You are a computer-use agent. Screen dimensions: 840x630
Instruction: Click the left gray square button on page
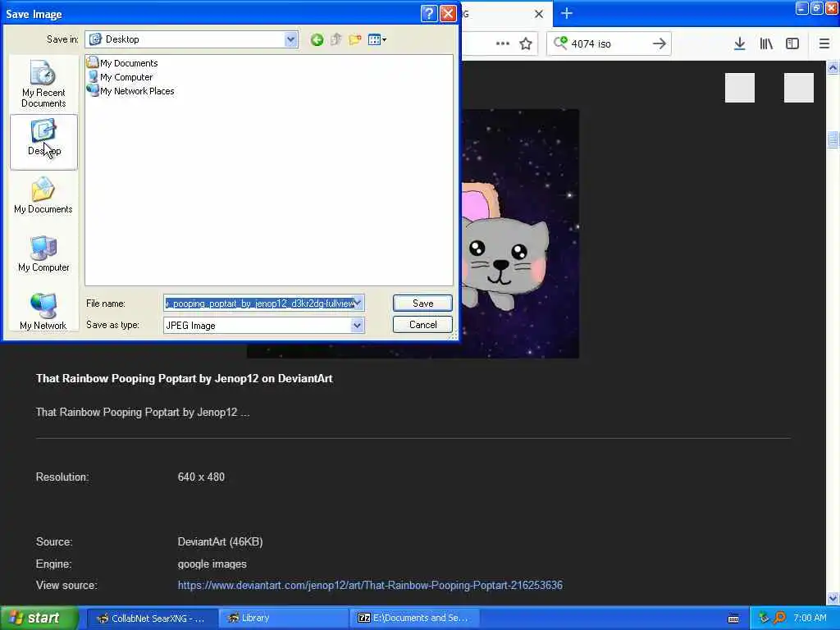[740, 88]
